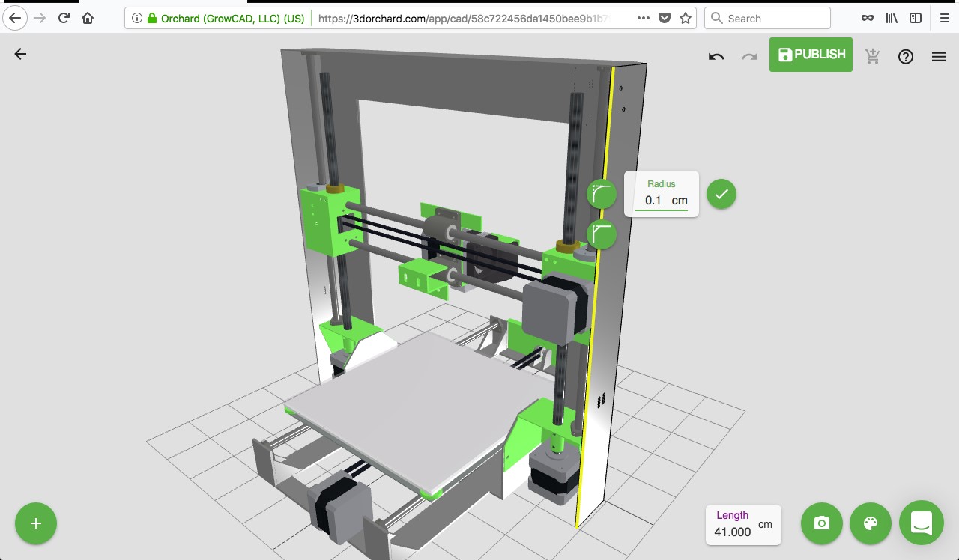The height and width of the screenshot is (560, 959).
Task: Take a snapshot with the camera button
Action: point(822,523)
